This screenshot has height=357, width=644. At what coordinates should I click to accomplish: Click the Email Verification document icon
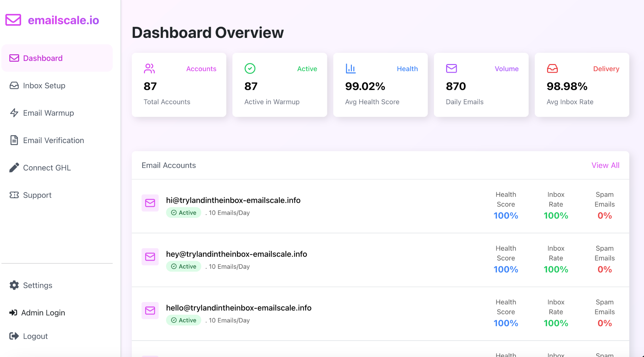pos(14,140)
